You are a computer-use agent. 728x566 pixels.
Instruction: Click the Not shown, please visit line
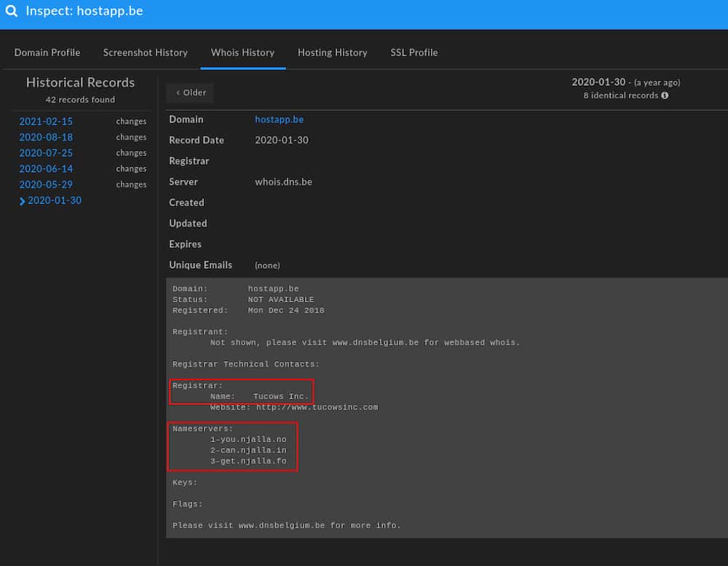[x=365, y=342]
